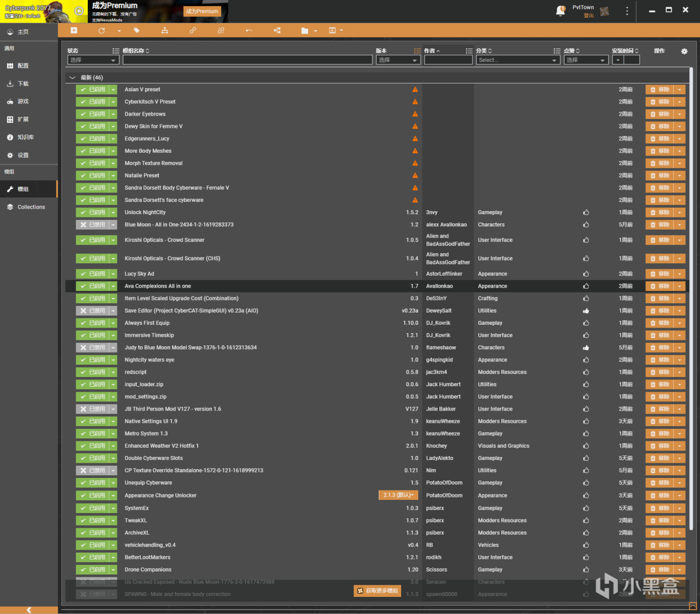Endorse Unlock NightCity with thumbs-up icon
This screenshot has height=614, width=700.
point(586,213)
